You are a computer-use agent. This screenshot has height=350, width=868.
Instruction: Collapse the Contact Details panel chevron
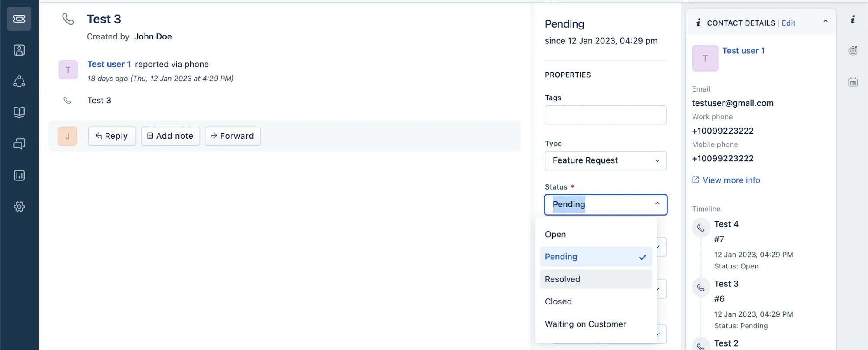[x=825, y=21]
